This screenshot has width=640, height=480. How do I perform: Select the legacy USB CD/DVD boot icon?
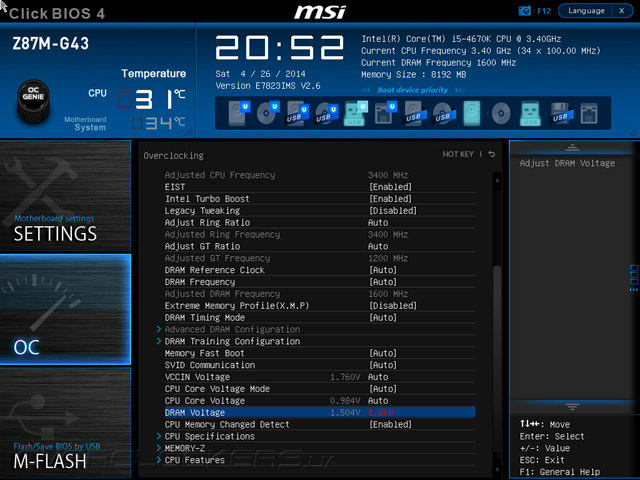tap(444, 113)
